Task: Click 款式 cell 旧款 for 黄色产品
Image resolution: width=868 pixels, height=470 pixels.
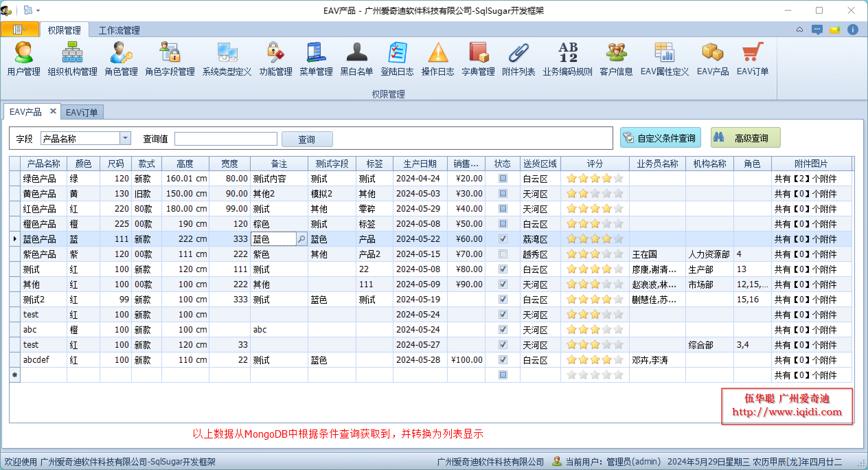Action: click(x=146, y=193)
